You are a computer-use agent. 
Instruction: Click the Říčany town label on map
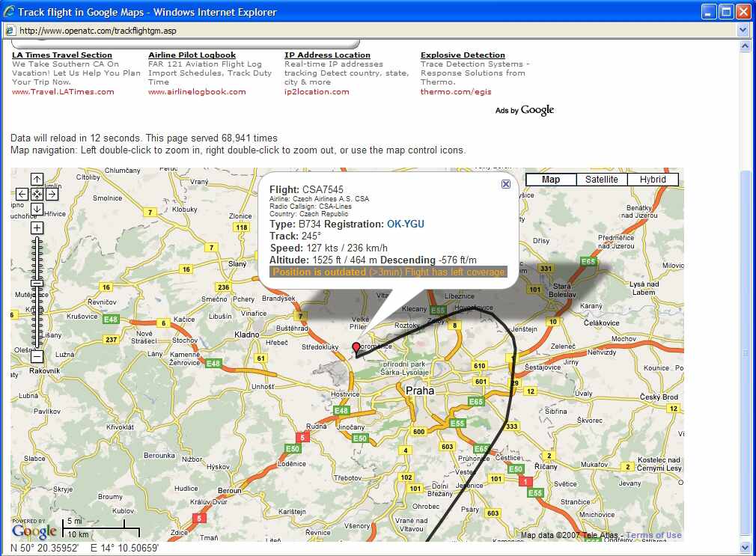tap(546, 467)
